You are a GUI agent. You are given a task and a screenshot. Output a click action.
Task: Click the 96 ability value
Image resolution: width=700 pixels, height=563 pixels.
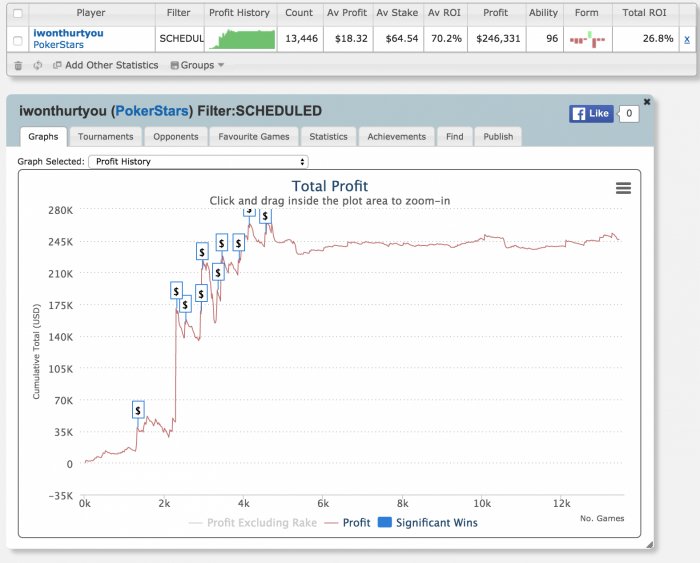(552, 39)
